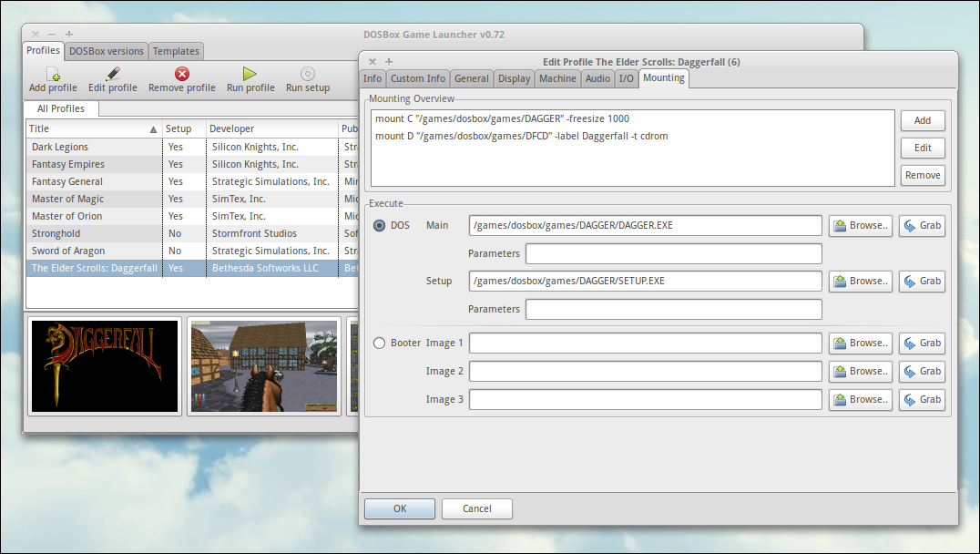Viewport: 980px width, 554px height.
Task: Open the Daggerfall logo thumbnail
Action: click(x=105, y=366)
